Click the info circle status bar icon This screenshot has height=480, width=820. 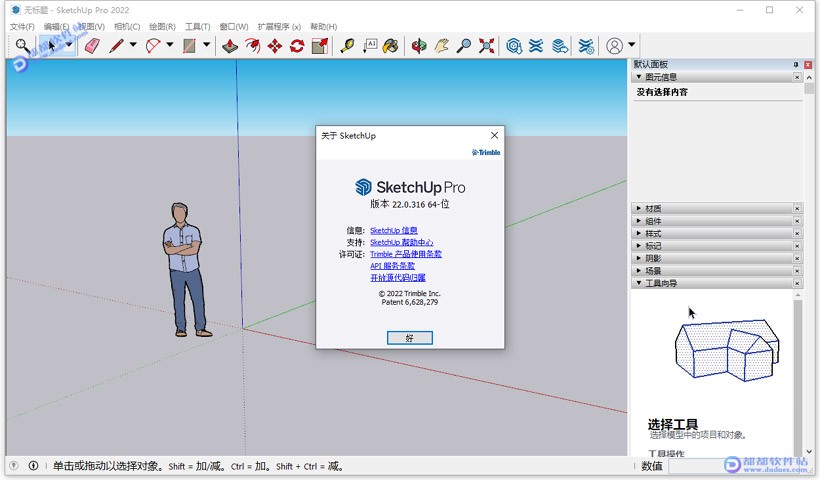point(33,465)
